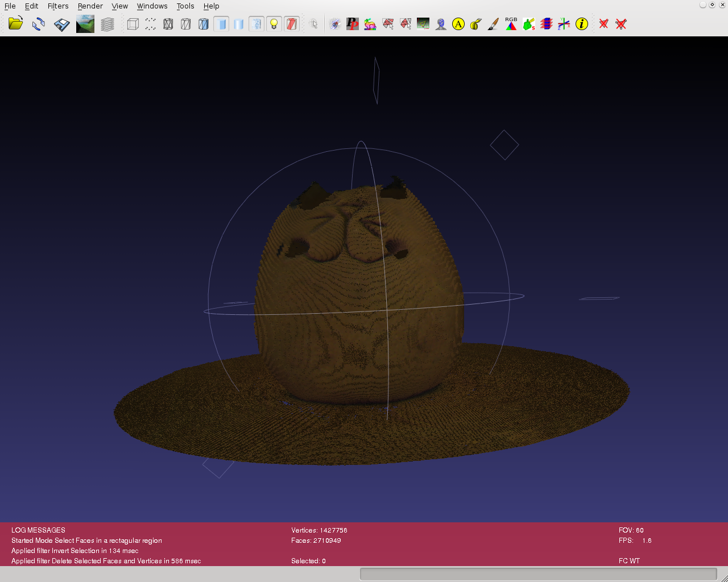Screen dimensions: 728x582
Task: Save the mesh using floppy disk icon
Action: 61,24
